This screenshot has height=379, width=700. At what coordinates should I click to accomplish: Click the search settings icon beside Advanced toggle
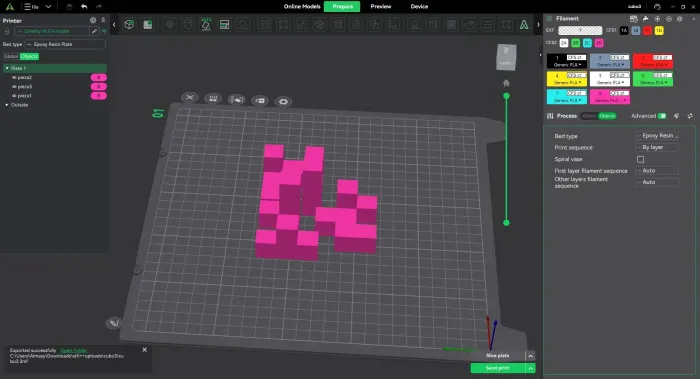(677, 116)
